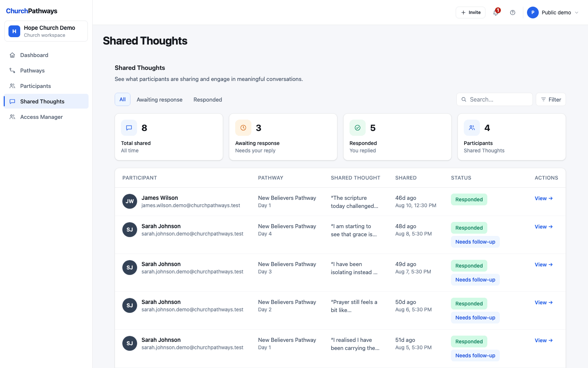Click the email james.wilson.demo@churchpathways.test

pos(191,205)
